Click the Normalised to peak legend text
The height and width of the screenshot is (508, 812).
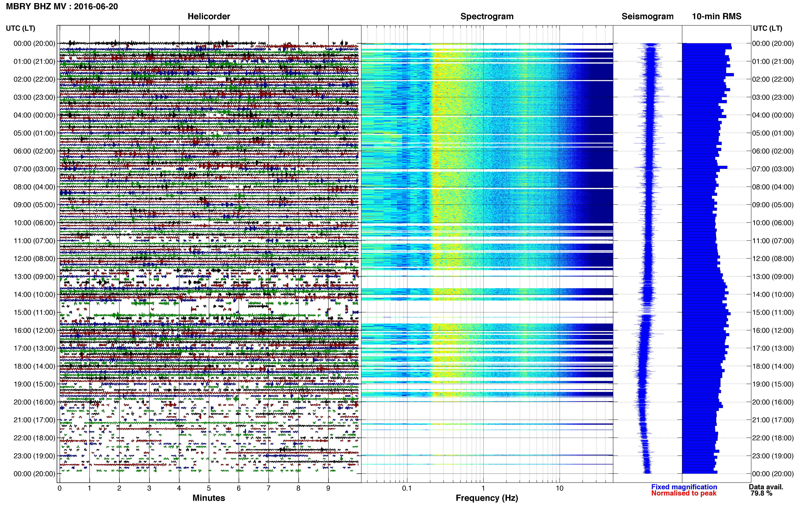pyautogui.click(x=684, y=493)
